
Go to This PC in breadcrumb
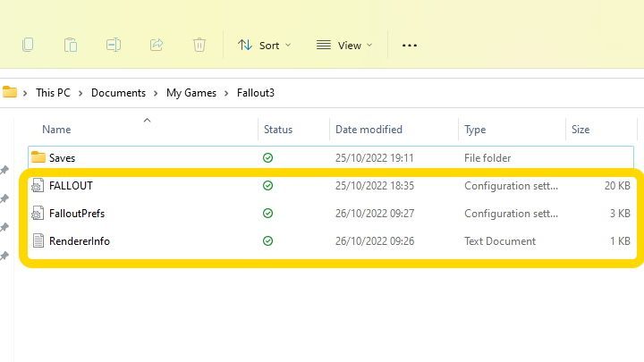[53, 93]
